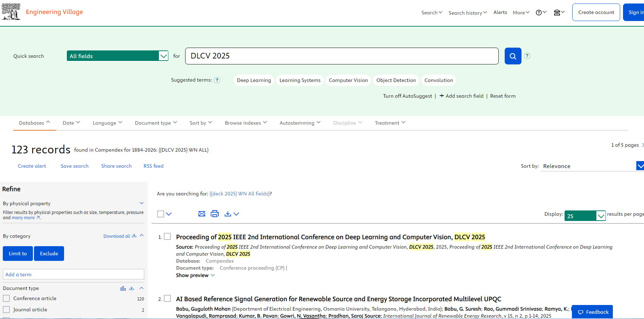Screen dimensions: 644x319
Task: Expand the By physical property section
Action: (x=141, y=203)
